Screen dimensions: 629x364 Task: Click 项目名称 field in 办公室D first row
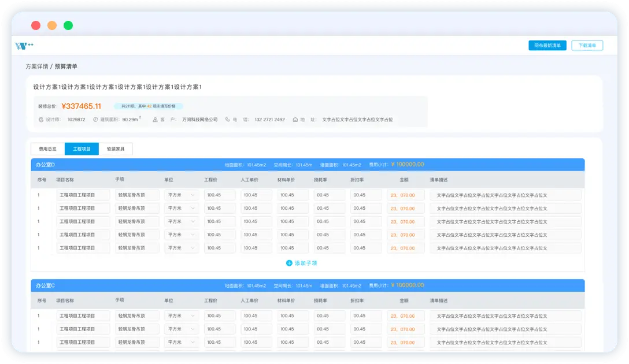[83, 195]
